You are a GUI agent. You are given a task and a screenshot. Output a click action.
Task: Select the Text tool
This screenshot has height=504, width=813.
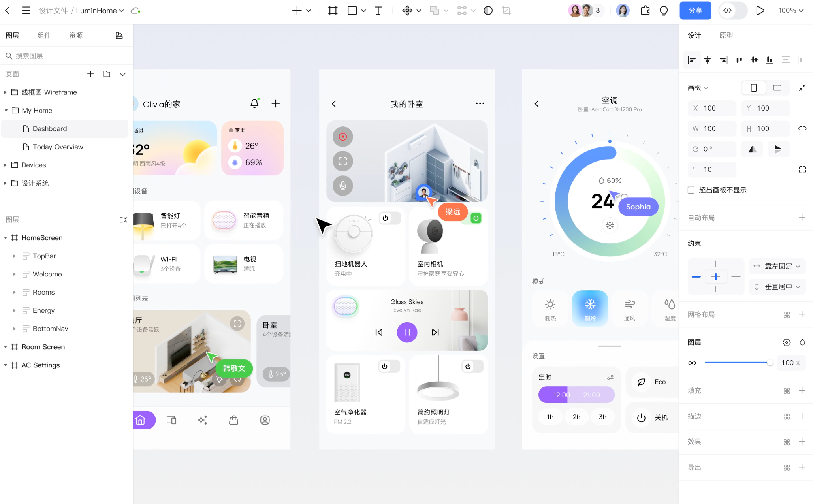[378, 11]
